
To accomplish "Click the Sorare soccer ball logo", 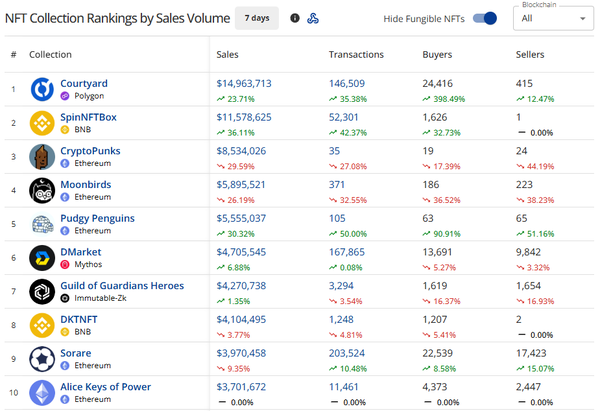I will click(42, 359).
